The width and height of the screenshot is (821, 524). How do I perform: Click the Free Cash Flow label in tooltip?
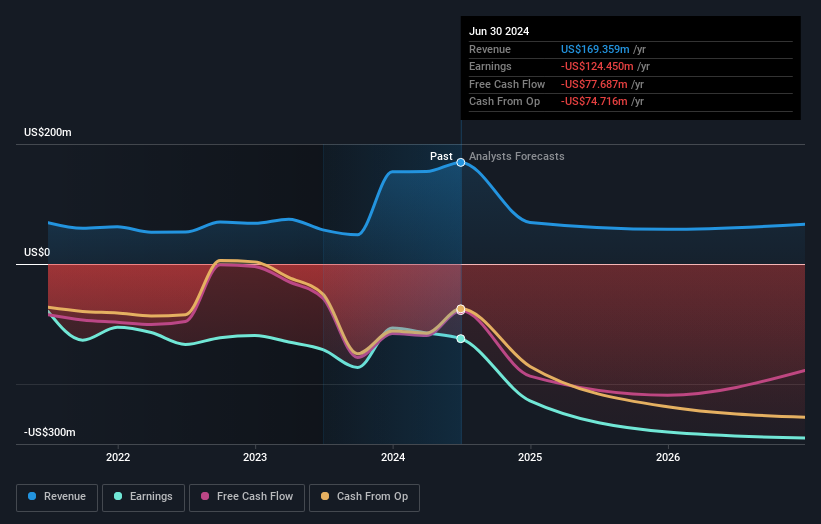[507, 84]
